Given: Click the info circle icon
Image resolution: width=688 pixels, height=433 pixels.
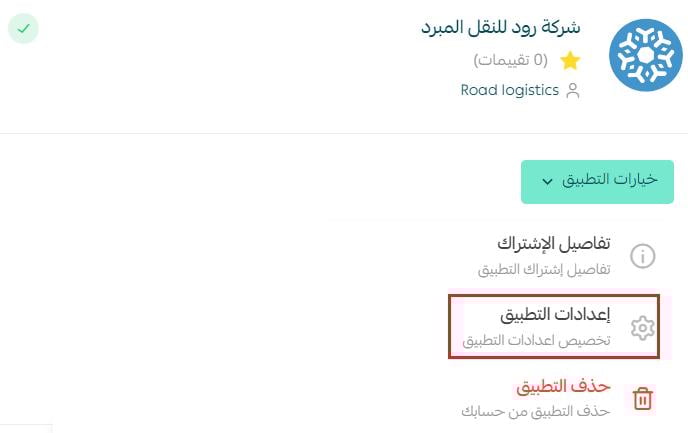Looking at the screenshot, I should 642,256.
